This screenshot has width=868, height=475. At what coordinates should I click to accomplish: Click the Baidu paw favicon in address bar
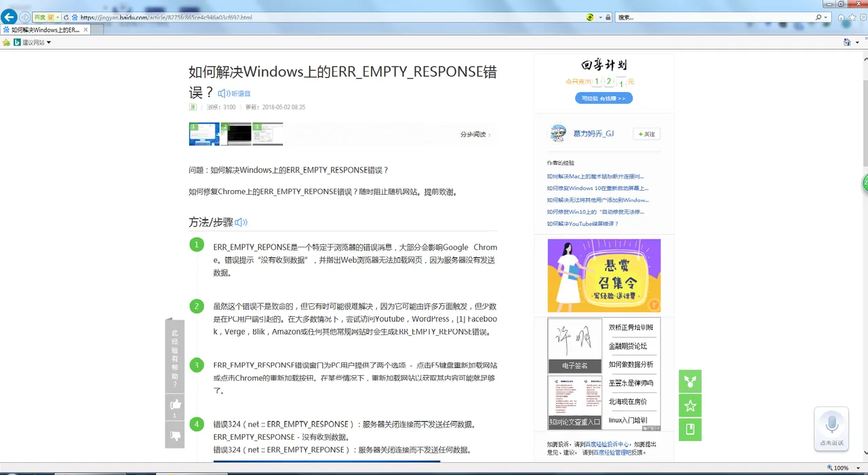[75, 17]
